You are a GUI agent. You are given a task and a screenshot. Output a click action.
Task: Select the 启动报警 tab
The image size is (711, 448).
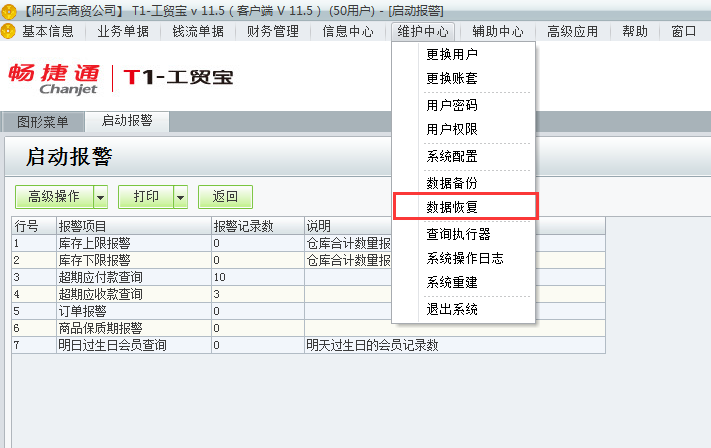126,122
